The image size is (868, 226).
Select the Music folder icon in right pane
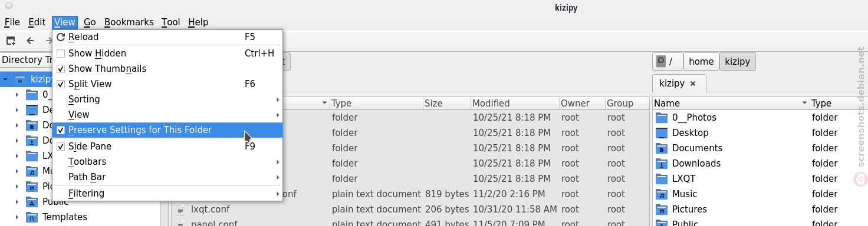point(662,194)
